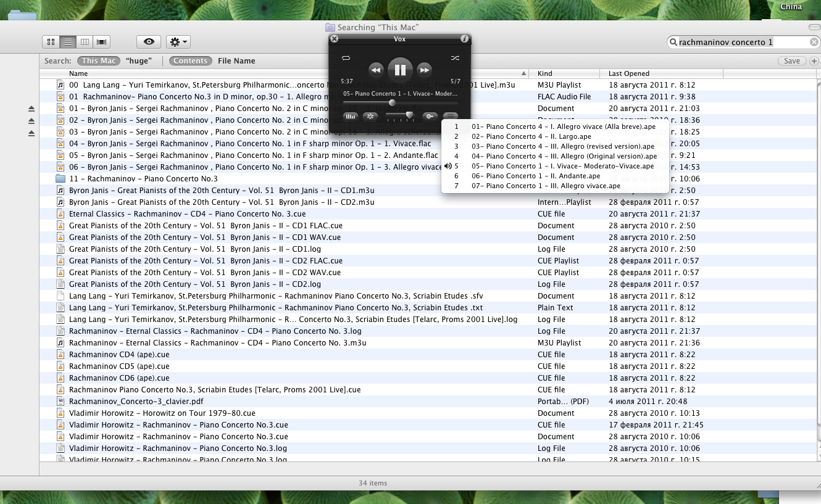Close the Vox player window
This screenshot has height=504, width=821.
(x=335, y=39)
